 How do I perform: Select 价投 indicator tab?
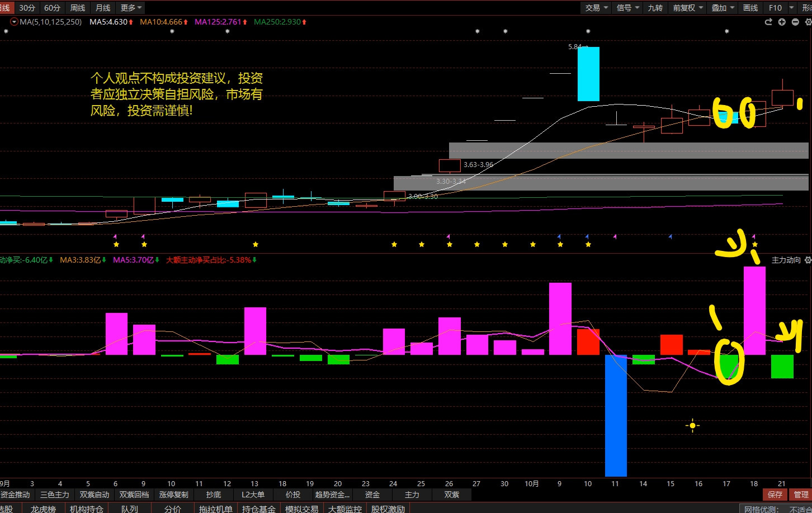[x=293, y=495]
